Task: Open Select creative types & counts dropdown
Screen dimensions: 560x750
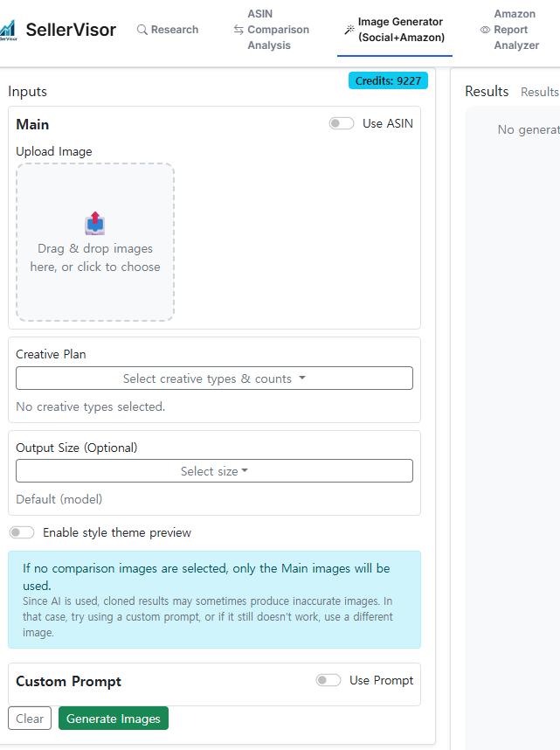Action: (214, 378)
